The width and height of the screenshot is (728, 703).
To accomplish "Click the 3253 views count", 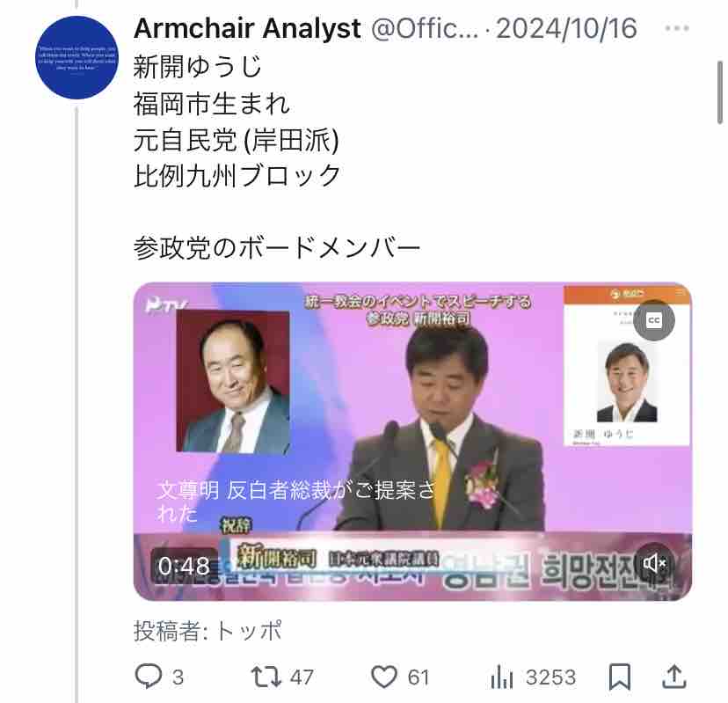I will tap(550, 677).
